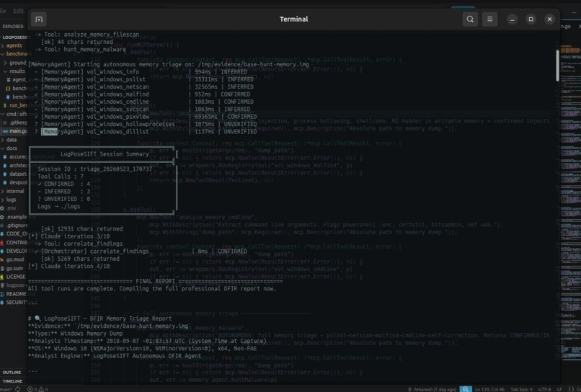Expand the ground folder in Explorer

pos(15,63)
